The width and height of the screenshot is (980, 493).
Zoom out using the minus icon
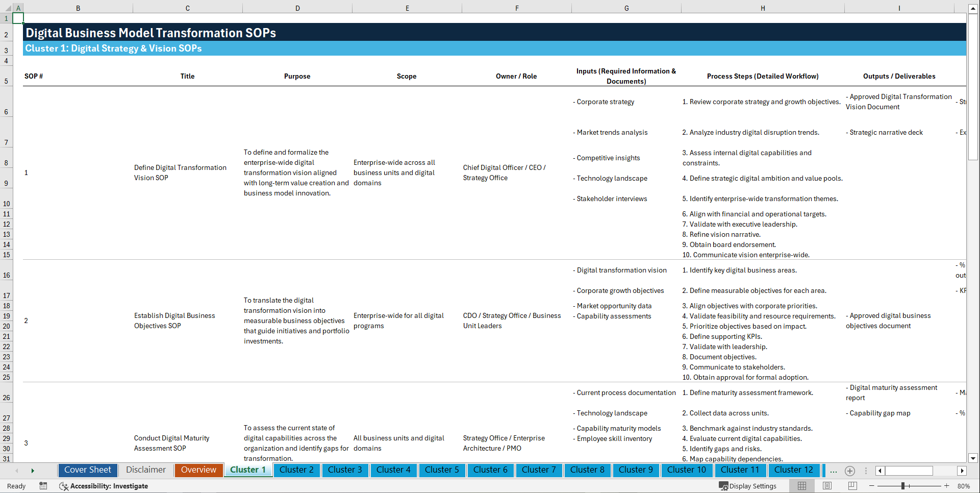click(872, 486)
